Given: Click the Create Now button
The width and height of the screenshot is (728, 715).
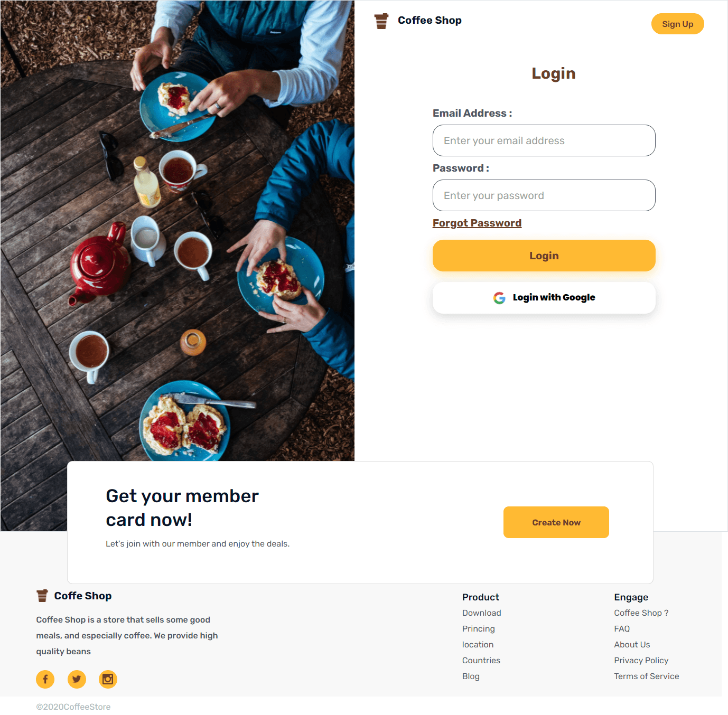Looking at the screenshot, I should pyautogui.click(x=556, y=522).
